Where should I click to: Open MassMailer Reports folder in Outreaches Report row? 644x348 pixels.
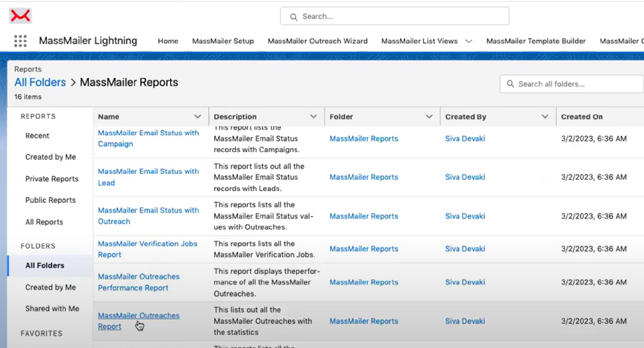364,321
